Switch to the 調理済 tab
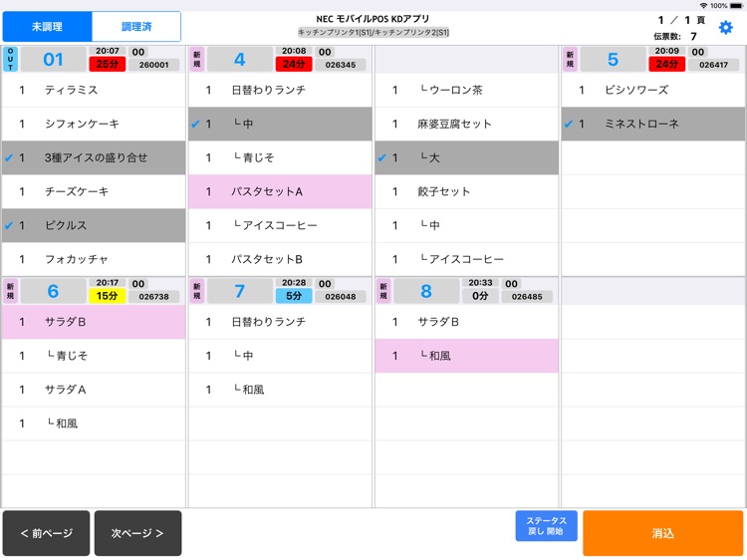Image resolution: width=747 pixels, height=560 pixels. pyautogui.click(x=136, y=27)
